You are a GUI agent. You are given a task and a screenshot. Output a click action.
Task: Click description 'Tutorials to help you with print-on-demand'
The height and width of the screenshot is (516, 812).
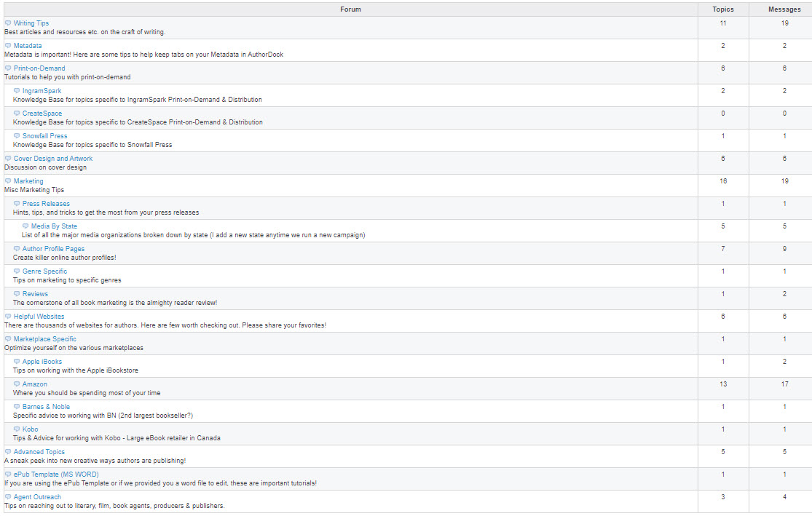pos(67,77)
